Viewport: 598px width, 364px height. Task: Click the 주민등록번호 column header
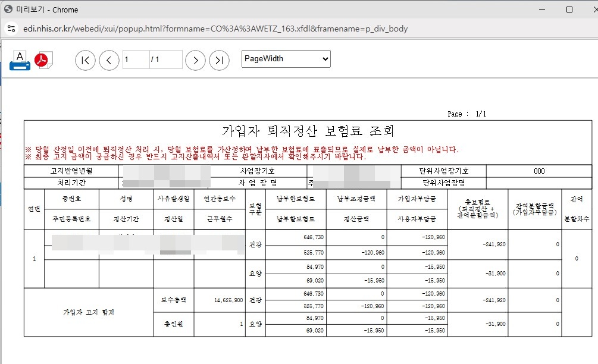pyautogui.click(x=71, y=219)
